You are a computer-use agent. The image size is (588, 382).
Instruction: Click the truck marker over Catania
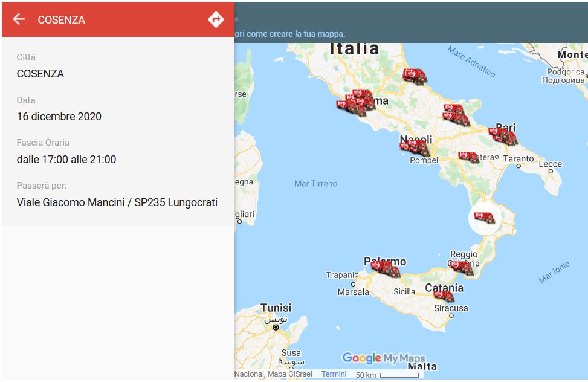(444, 296)
